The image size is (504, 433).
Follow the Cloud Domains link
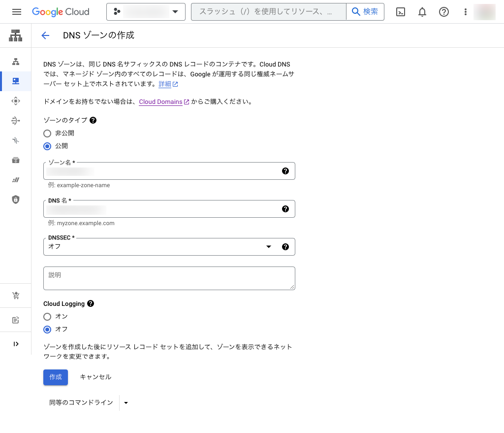coord(160,102)
